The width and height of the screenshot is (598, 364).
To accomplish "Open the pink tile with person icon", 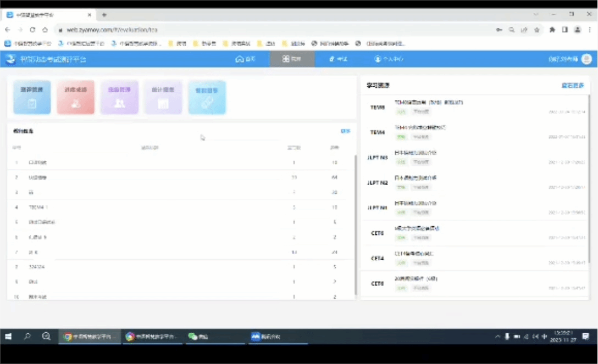I will pos(75,97).
